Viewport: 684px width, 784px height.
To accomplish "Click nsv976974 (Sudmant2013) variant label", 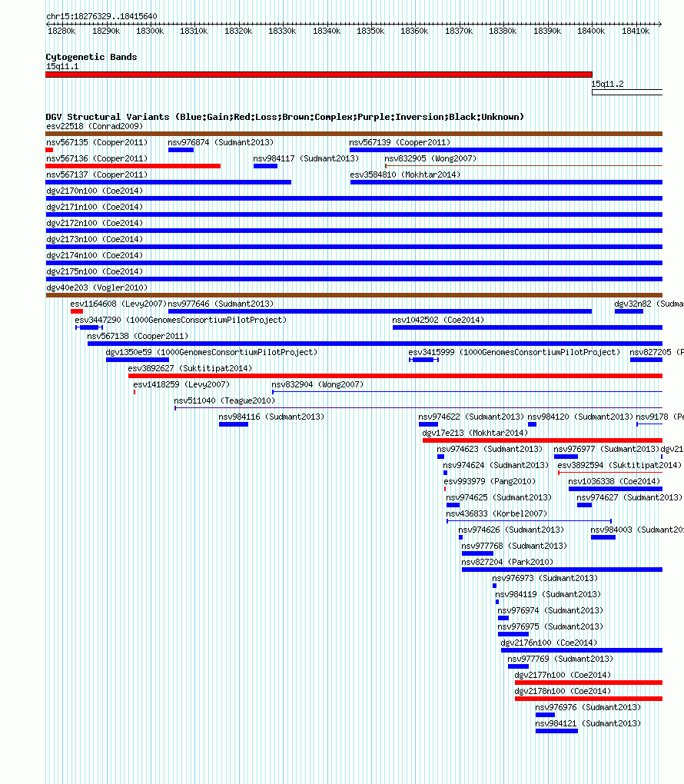I will click(x=550, y=610).
